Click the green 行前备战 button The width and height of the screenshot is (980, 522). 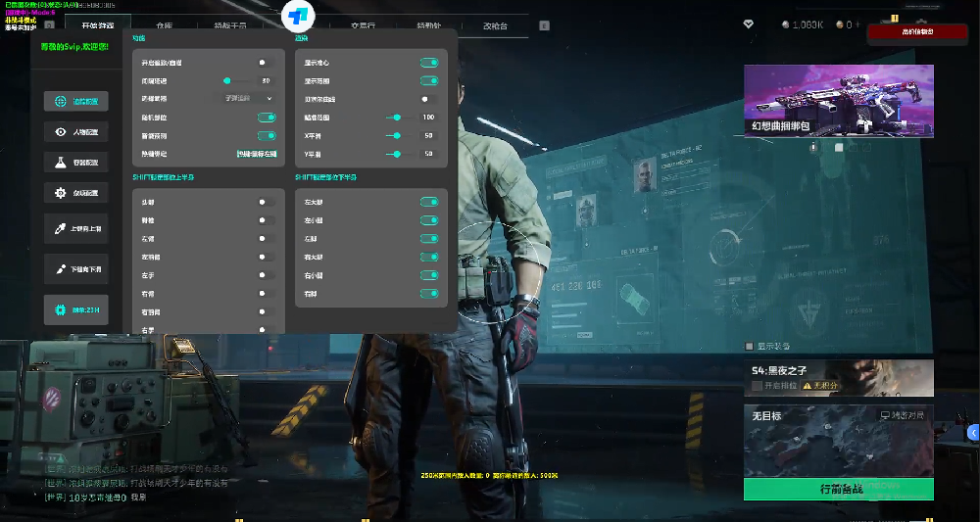click(839, 489)
